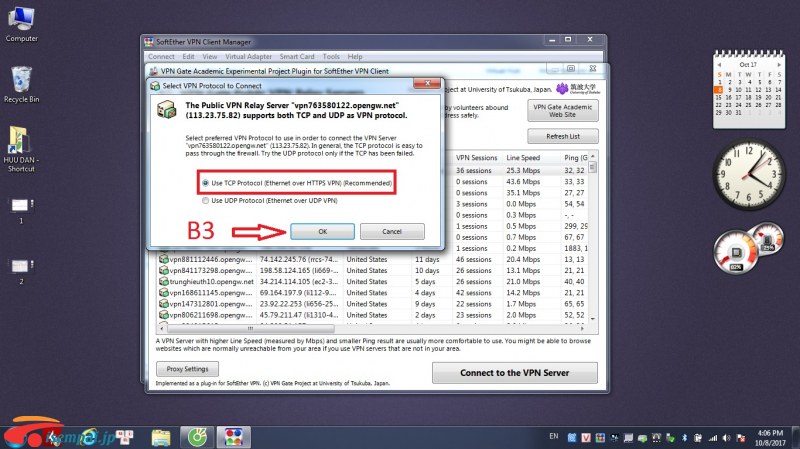Image resolution: width=800 pixels, height=449 pixels.
Task: Go to next month in calendar gadget
Action: click(x=779, y=65)
